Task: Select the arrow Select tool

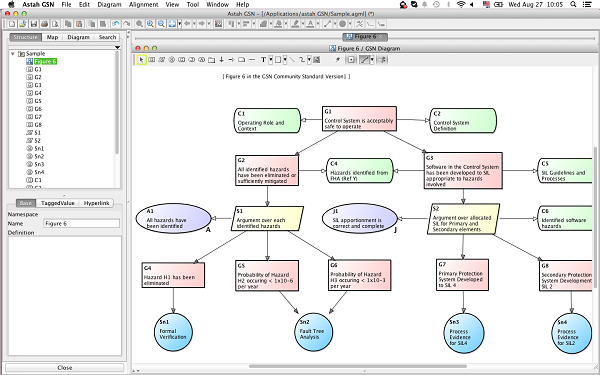Action: tap(142, 60)
